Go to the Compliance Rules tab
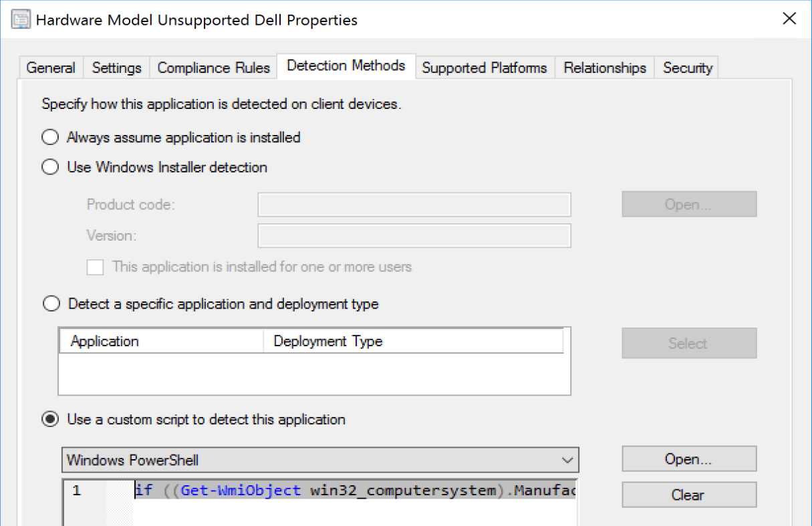Screen dimensions: 812x526 click(213, 68)
